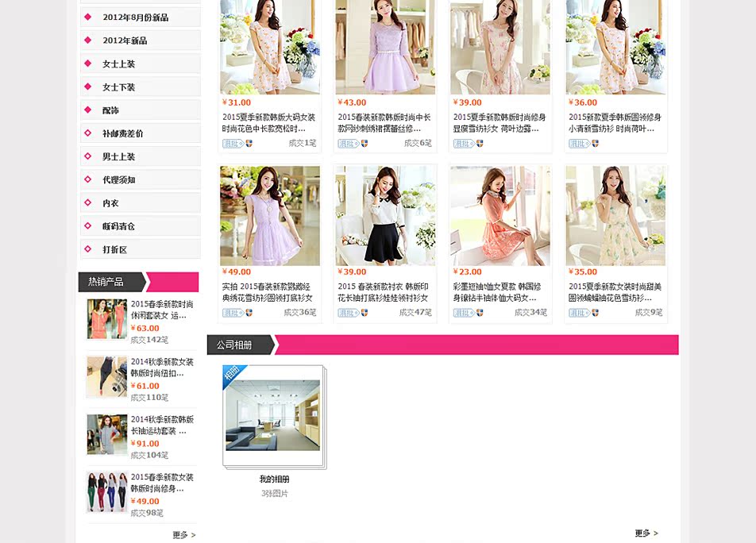Open the 内衣 category
This screenshot has height=543, width=756.
click(x=110, y=203)
